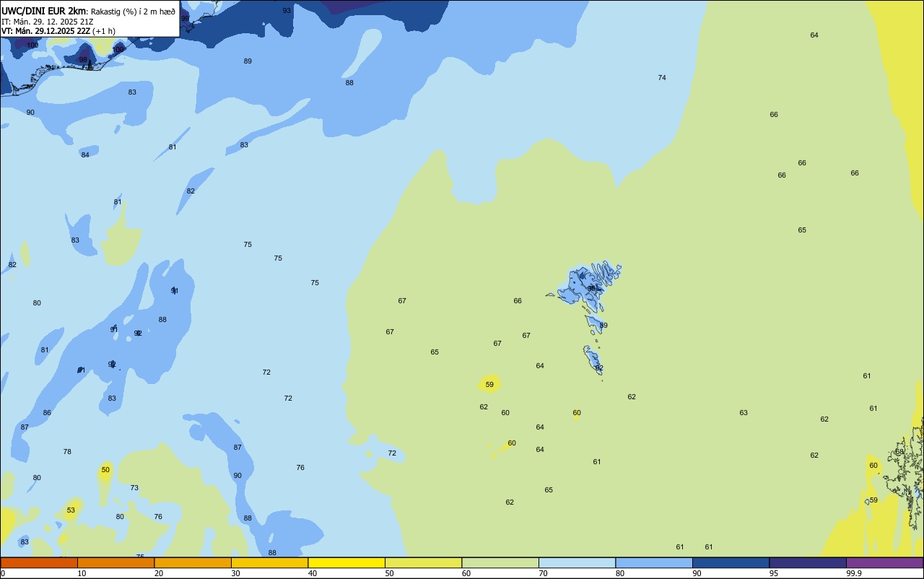Screen dimensions: 924x579
Task: Pick the 20–30 amber legend swatch
Action: 193,562
